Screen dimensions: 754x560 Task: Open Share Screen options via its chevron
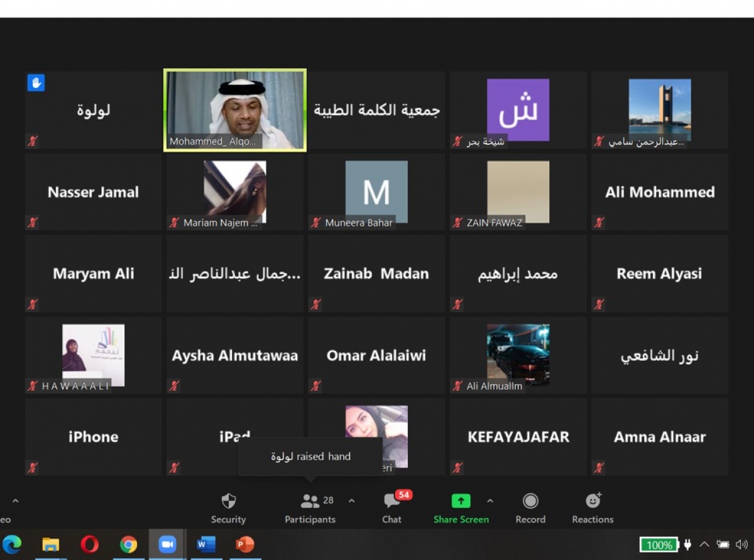tap(489, 501)
